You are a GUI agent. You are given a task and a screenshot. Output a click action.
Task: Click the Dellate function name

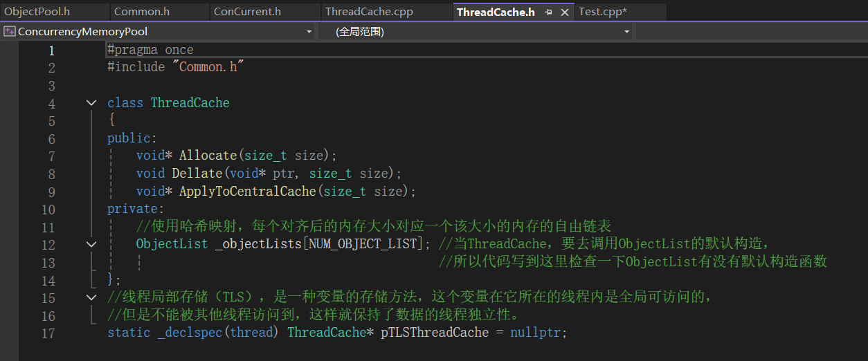point(197,174)
